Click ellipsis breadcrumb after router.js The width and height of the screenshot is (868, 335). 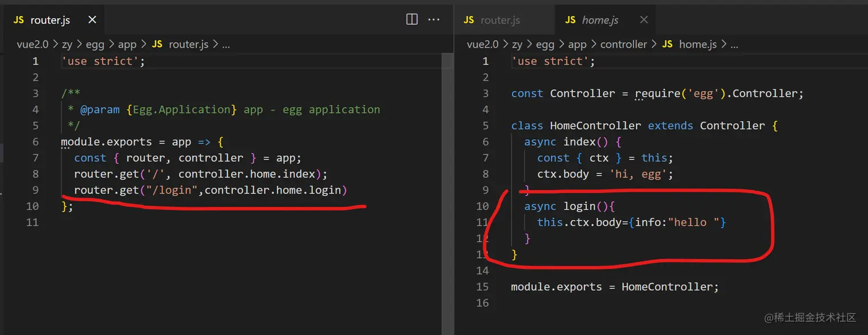tap(226, 44)
